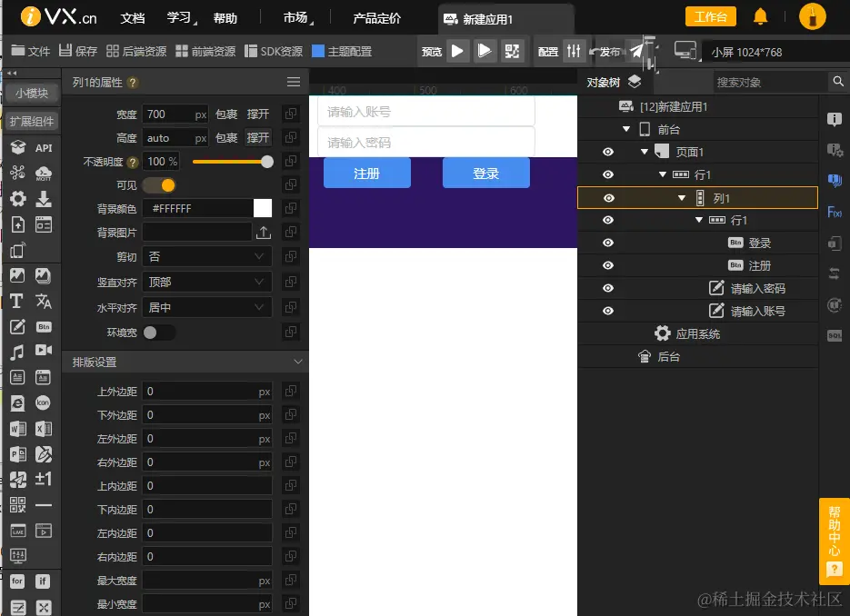Switch to the 新建应用1 tab
The height and width of the screenshot is (616, 850).
pyautogui.click(x=505, y=19)
